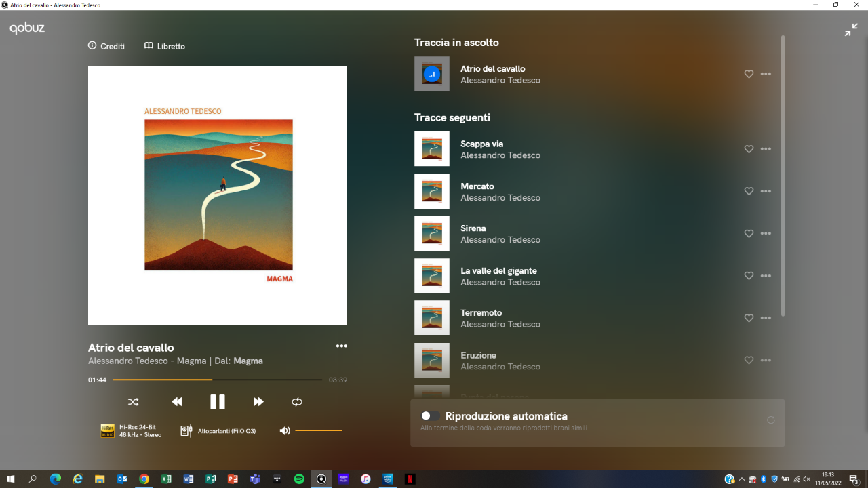Select output device Altoparlanti (FiiO Q3)
Screen dimensions: 868x488
coord(218,431)
